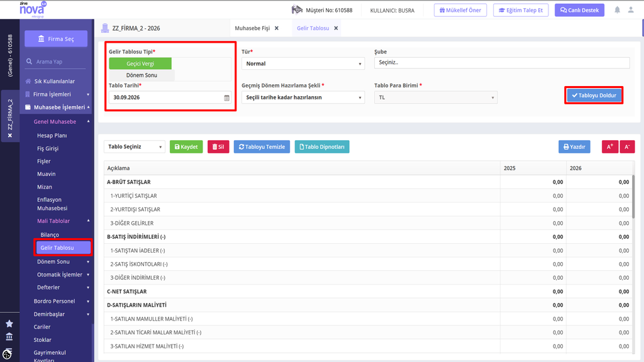Open Geçmiş Dönem Hazırlama Şekli dropdown

303,97
